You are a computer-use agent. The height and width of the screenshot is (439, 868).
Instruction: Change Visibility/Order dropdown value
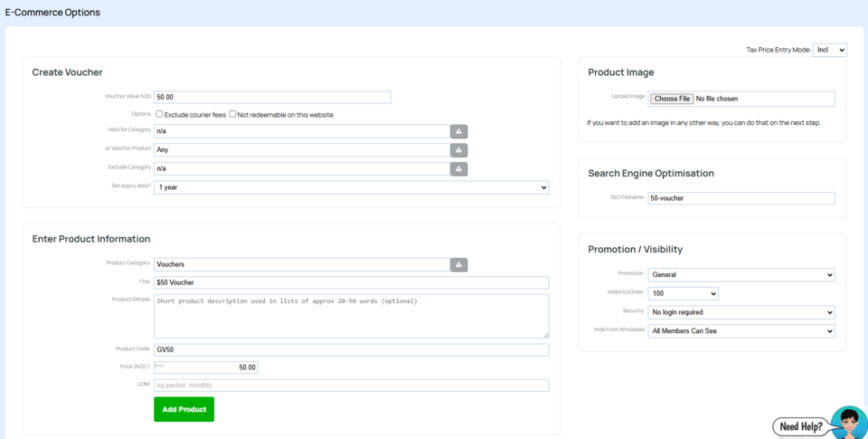point(683,294)
